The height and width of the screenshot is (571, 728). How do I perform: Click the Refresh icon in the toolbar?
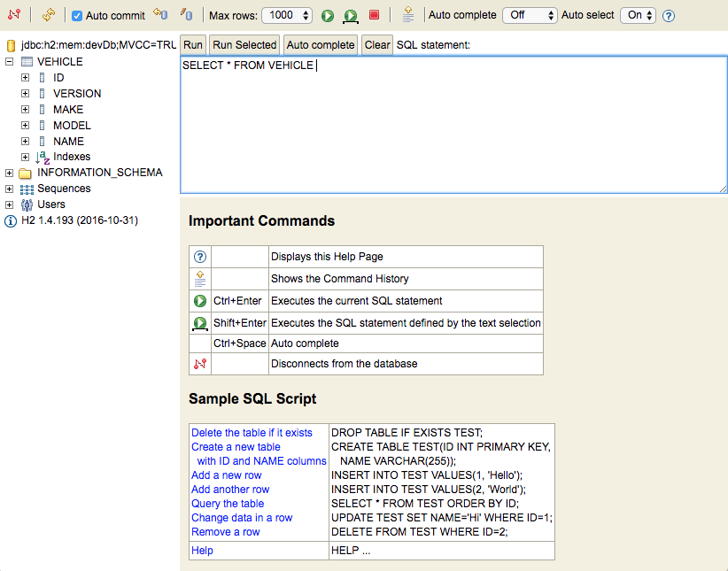[x=48, y=15]
